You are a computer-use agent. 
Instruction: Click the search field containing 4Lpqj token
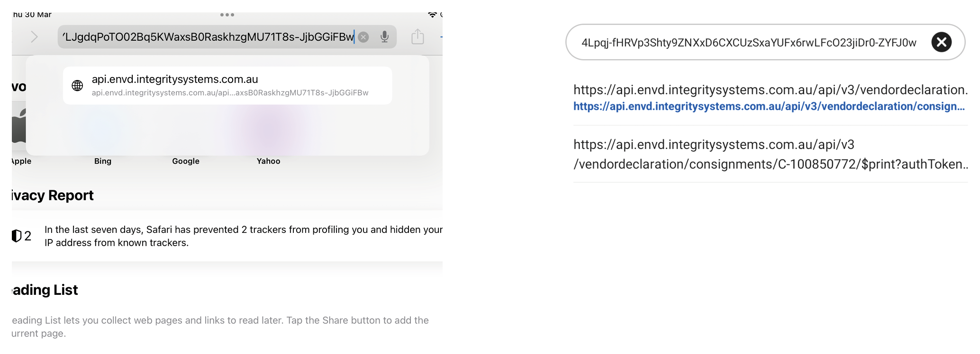click(749, 43)
